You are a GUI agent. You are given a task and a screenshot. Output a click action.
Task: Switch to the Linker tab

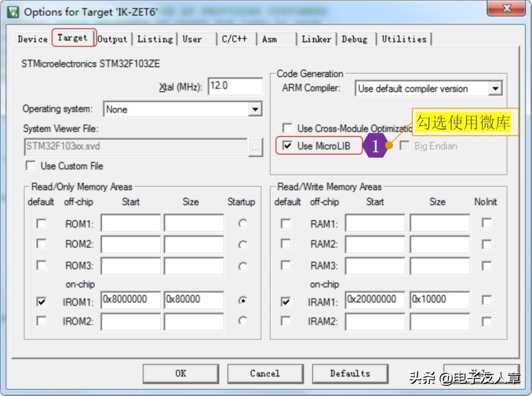(316, 39)
